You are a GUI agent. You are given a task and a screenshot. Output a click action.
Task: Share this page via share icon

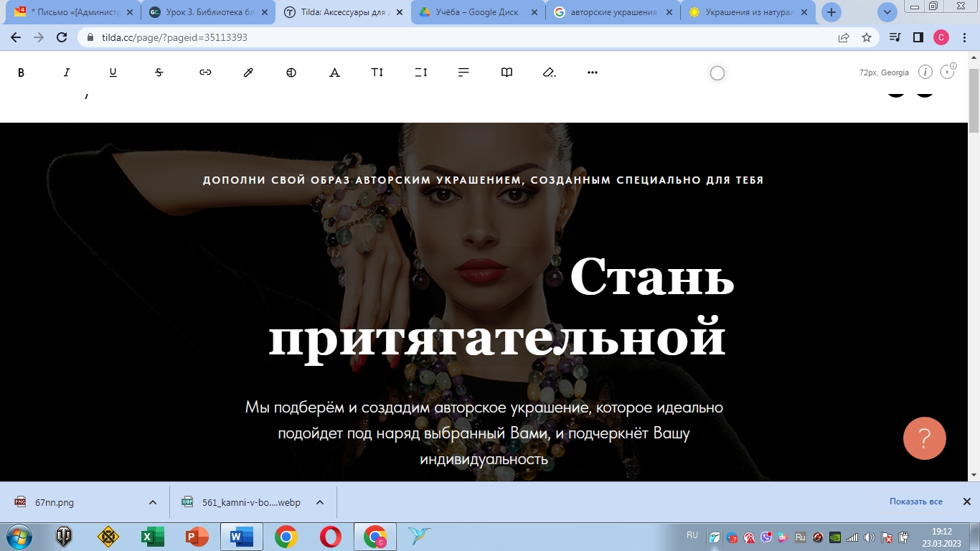coord(844,37)
